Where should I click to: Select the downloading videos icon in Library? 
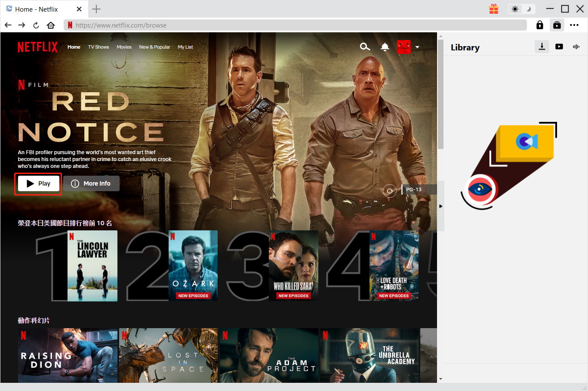point(542,47)
